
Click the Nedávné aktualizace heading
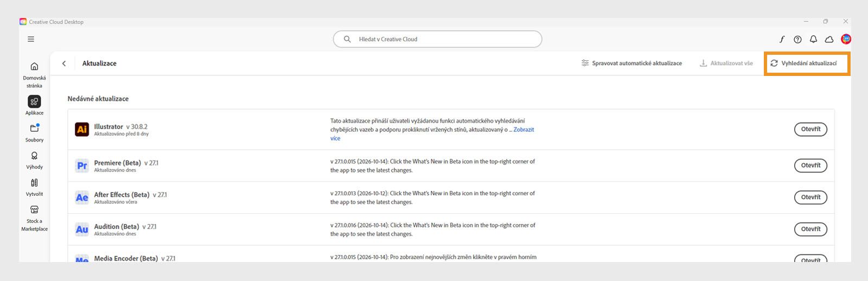coord(98,99)
